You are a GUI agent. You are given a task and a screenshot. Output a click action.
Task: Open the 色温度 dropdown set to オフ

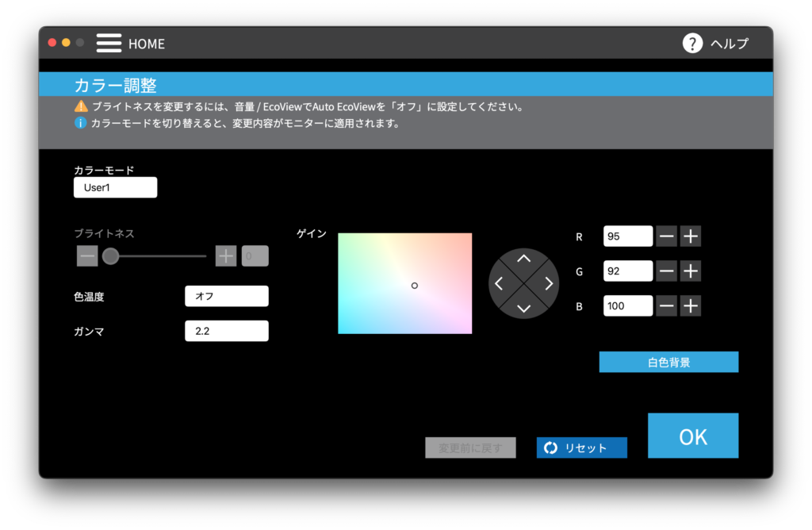226,296
